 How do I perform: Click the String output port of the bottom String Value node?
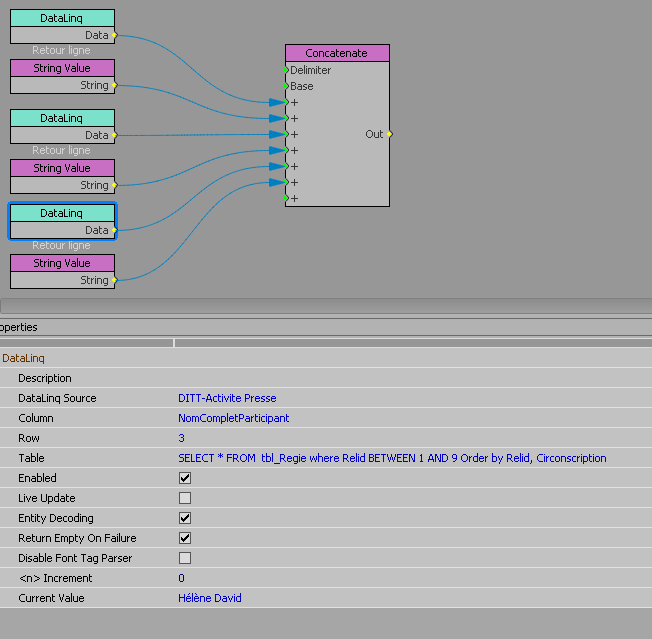[x=115, y=280]
